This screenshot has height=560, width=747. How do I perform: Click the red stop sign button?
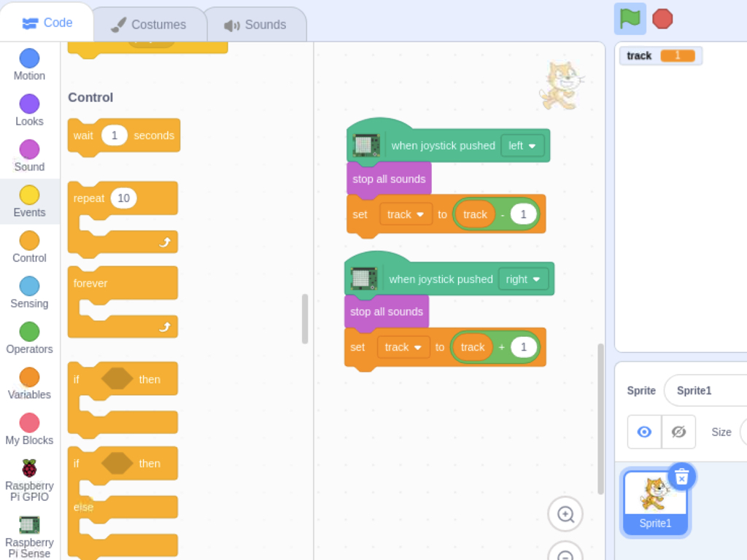(x=662, y=19)
